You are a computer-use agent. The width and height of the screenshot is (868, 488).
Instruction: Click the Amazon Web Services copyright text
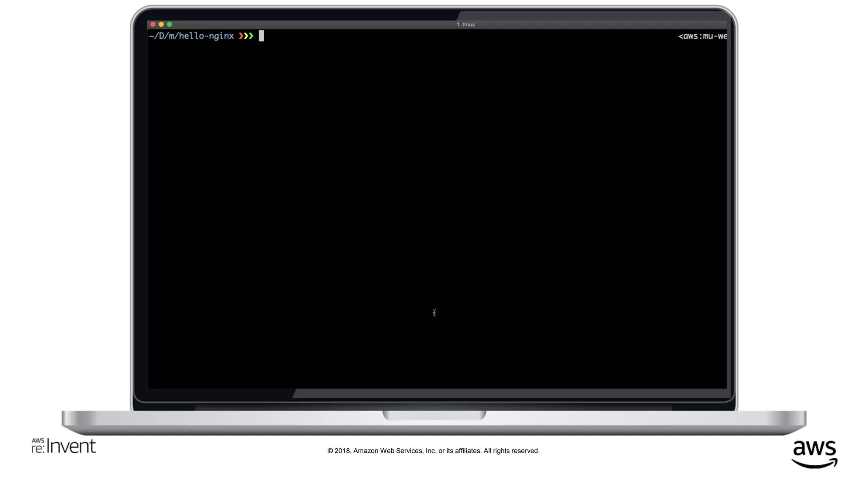(433, 451)
